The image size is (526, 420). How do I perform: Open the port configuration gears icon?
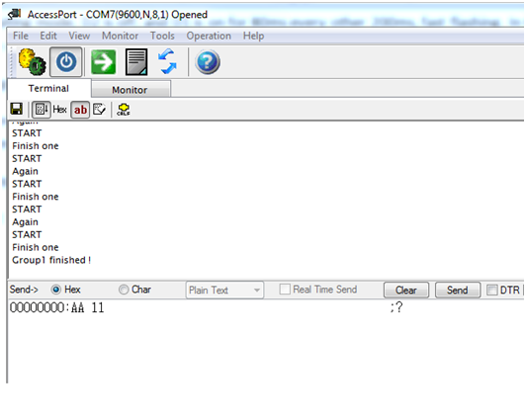point(32,62)
